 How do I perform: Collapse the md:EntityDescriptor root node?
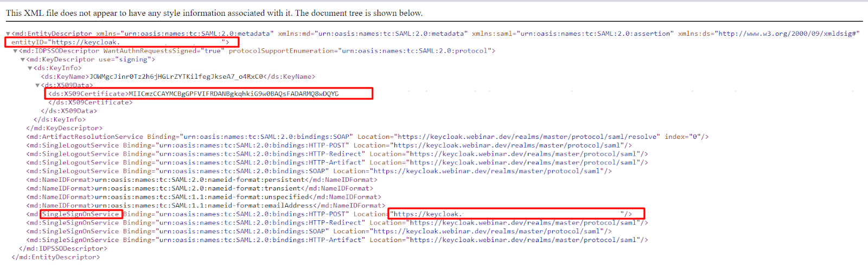(8, 34)
